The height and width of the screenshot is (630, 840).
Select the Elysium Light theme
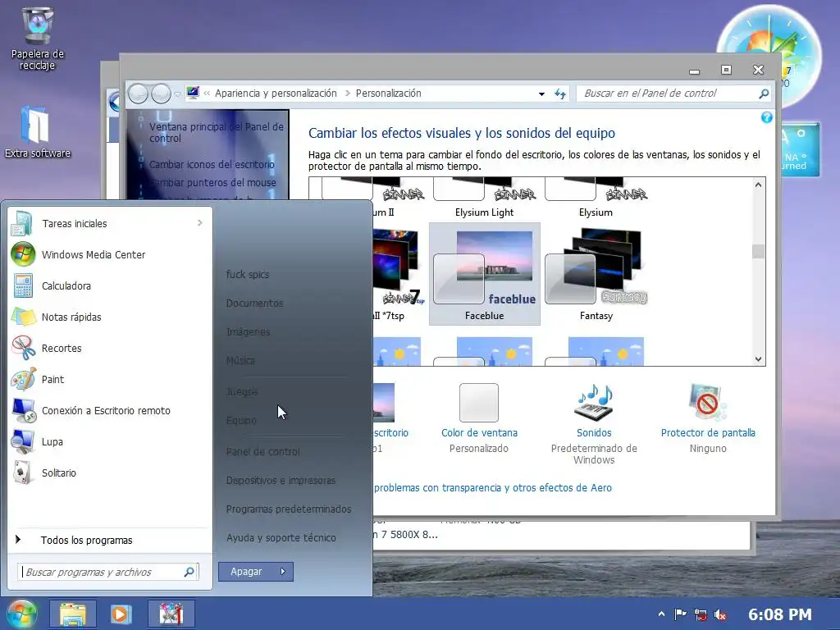point(484,199)
